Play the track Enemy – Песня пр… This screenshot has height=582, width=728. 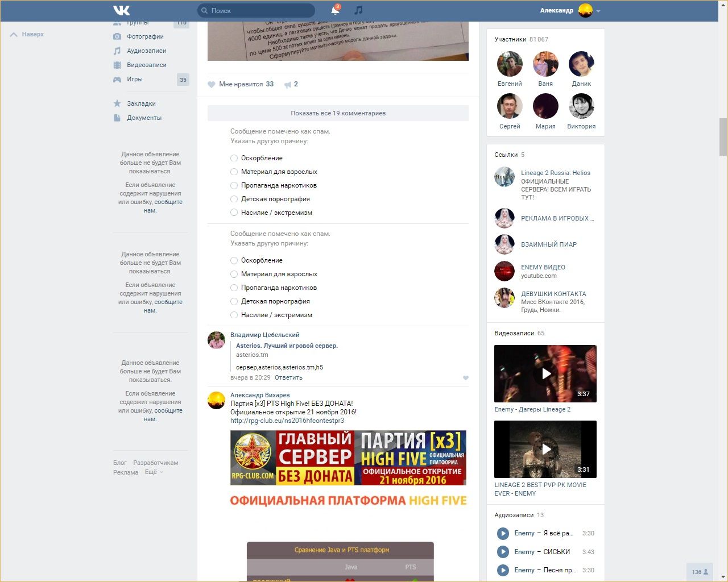point(503,569)
